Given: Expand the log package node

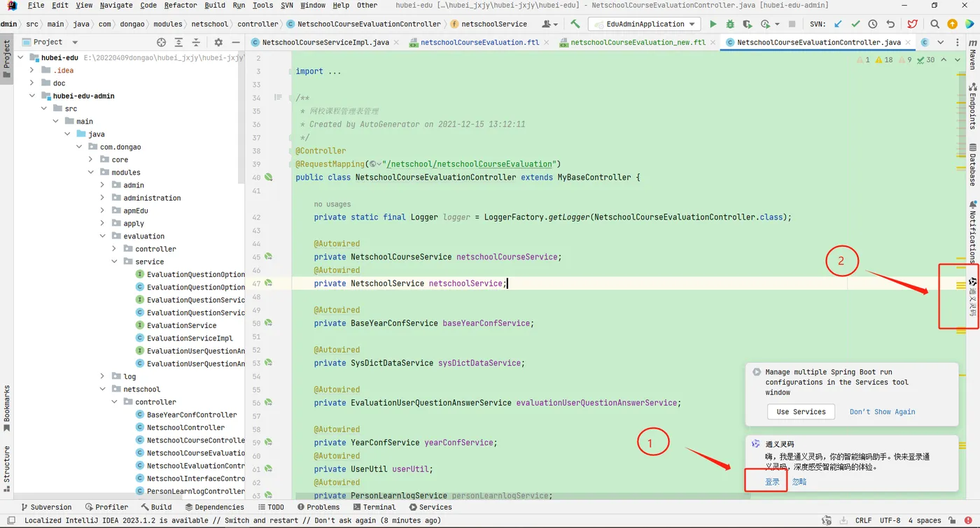Looking at the screenshot, I should pyautogui.click(x=102, y=376).
